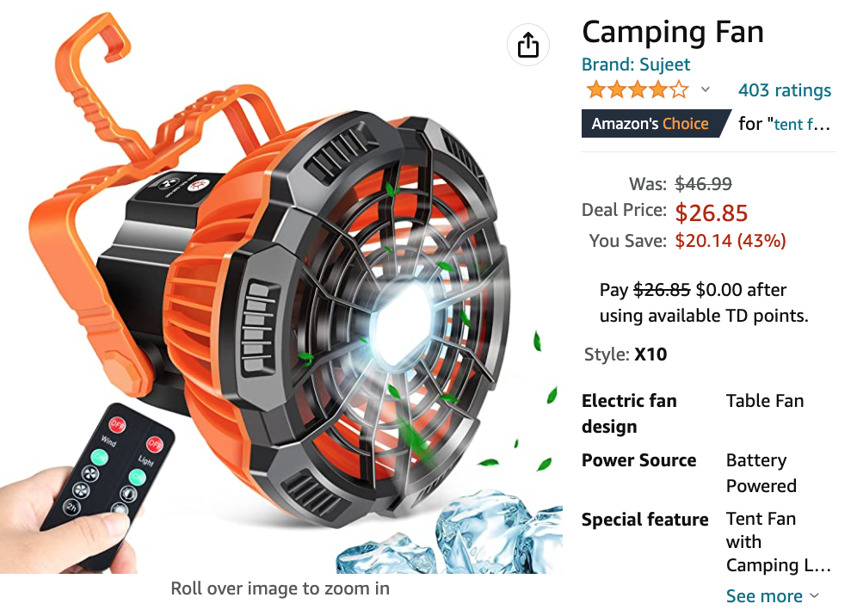This screenshot has width=857, height=616.
Task: Open the star rating breakdown chevron
Action: [706, 89]
